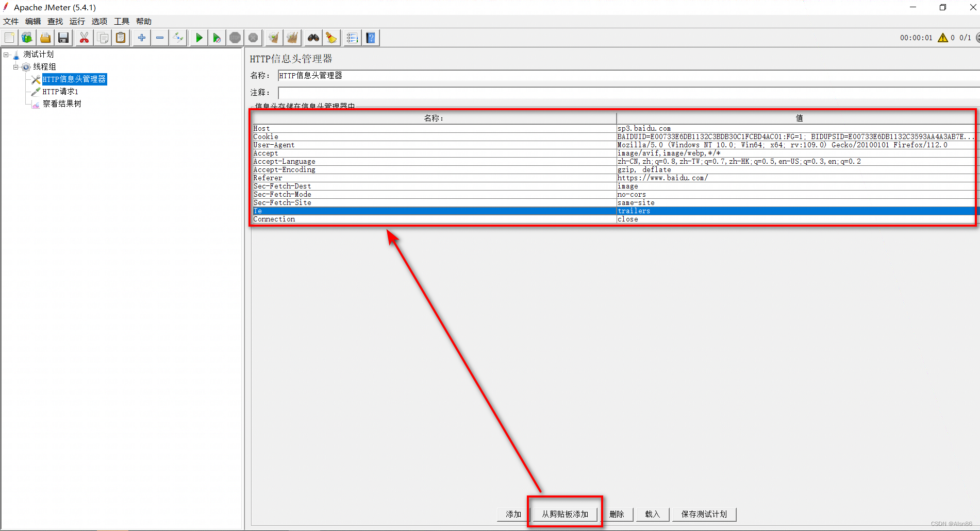
Task: Open Search with binoculars icon
Action: pyautogui.click(x=313, y=38)
